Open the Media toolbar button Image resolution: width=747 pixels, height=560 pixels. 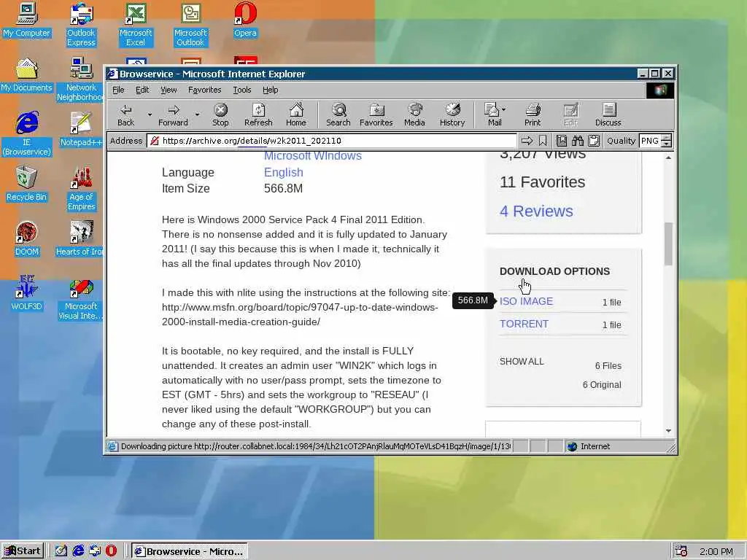[414, 115]
